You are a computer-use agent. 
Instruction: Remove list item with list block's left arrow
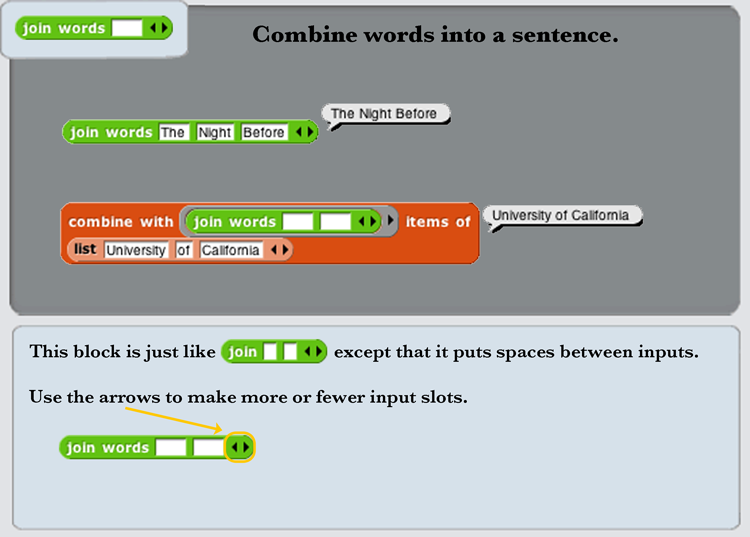(274, 250)
